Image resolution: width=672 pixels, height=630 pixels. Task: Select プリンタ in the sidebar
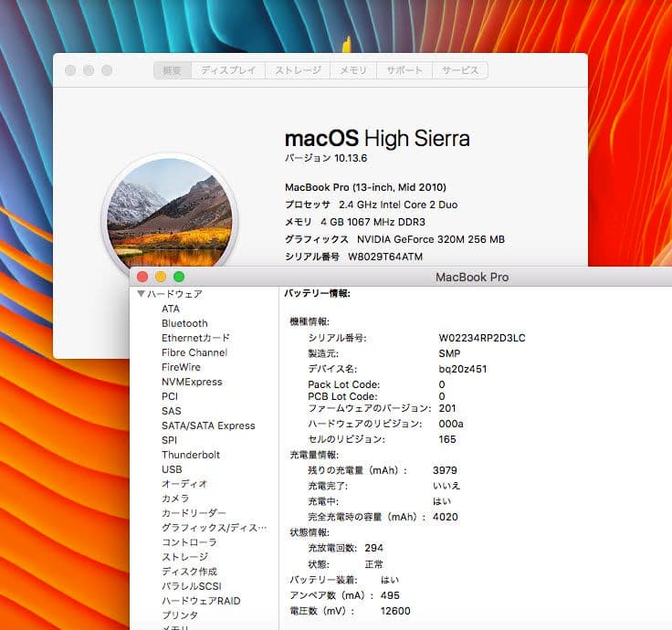[180, 615]
